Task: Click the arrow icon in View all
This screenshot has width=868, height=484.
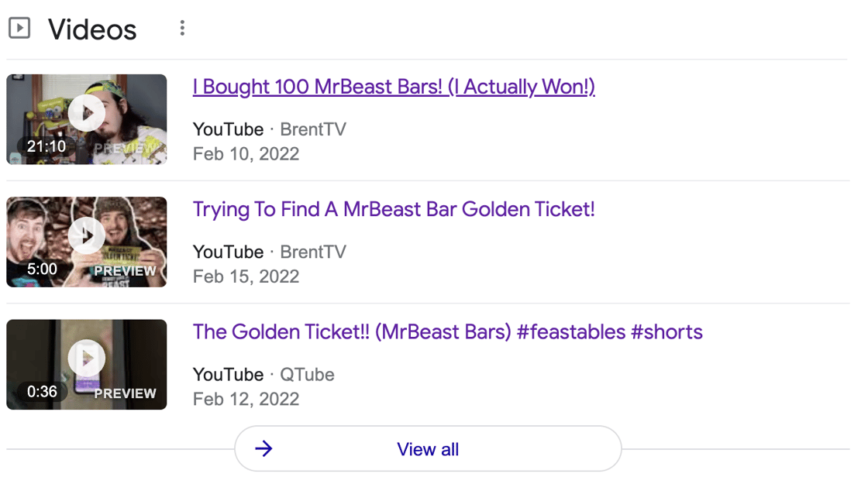Action: tap(264, 448)
